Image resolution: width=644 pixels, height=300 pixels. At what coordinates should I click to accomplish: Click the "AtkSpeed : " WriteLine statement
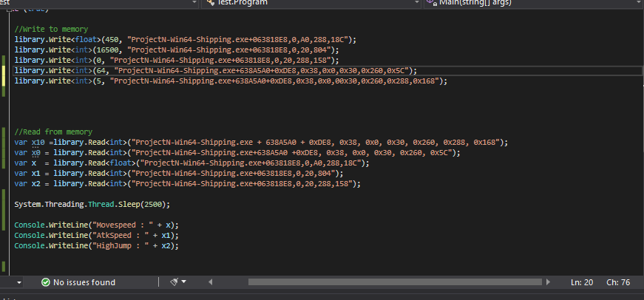[97, 235]
